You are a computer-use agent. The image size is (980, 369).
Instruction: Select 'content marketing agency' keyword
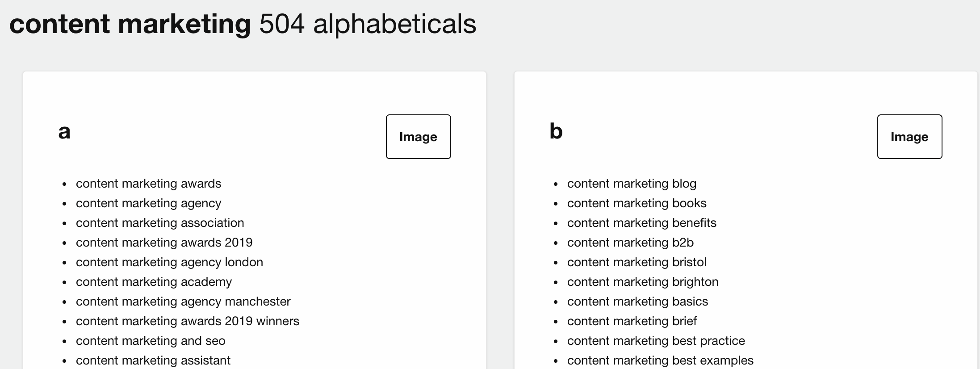point(148,203)
